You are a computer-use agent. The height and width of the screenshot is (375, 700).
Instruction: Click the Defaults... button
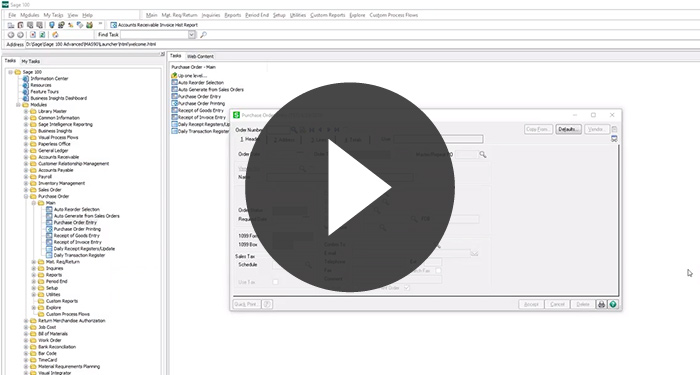[568, 129]
